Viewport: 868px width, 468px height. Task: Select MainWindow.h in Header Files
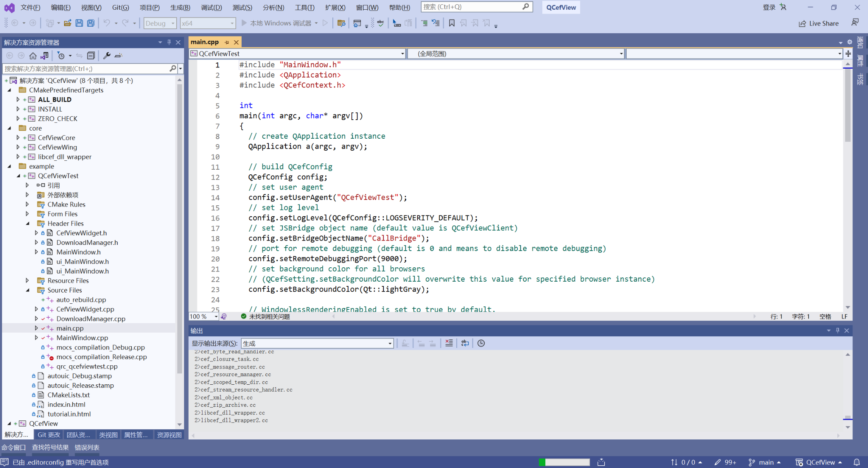click(x=78, y=252)
